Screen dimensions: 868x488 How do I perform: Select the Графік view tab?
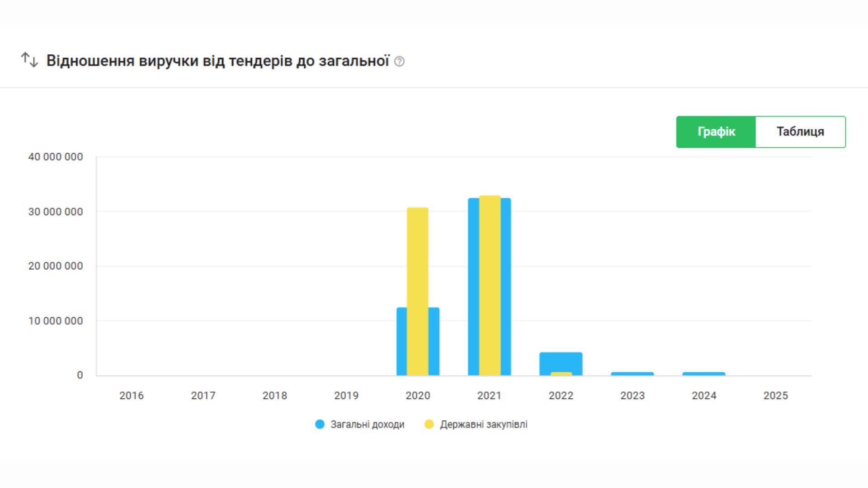click(x=716, y=132)
